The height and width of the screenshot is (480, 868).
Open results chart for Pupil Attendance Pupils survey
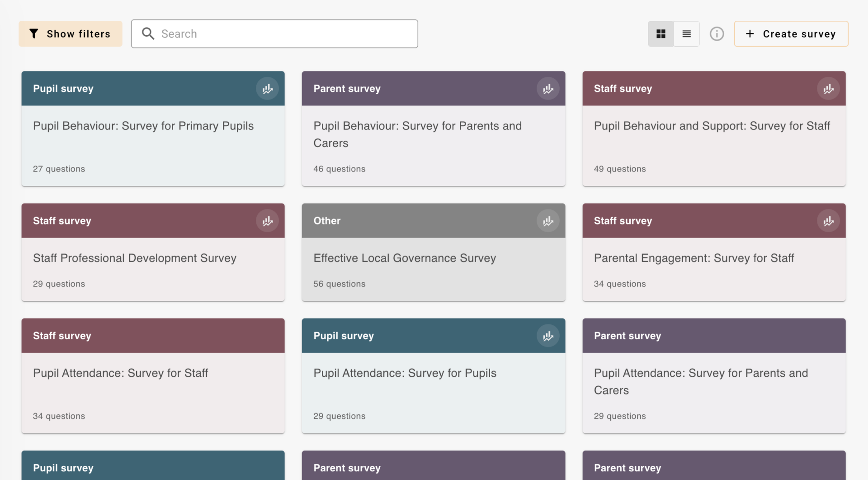click(x=548, y=336)
